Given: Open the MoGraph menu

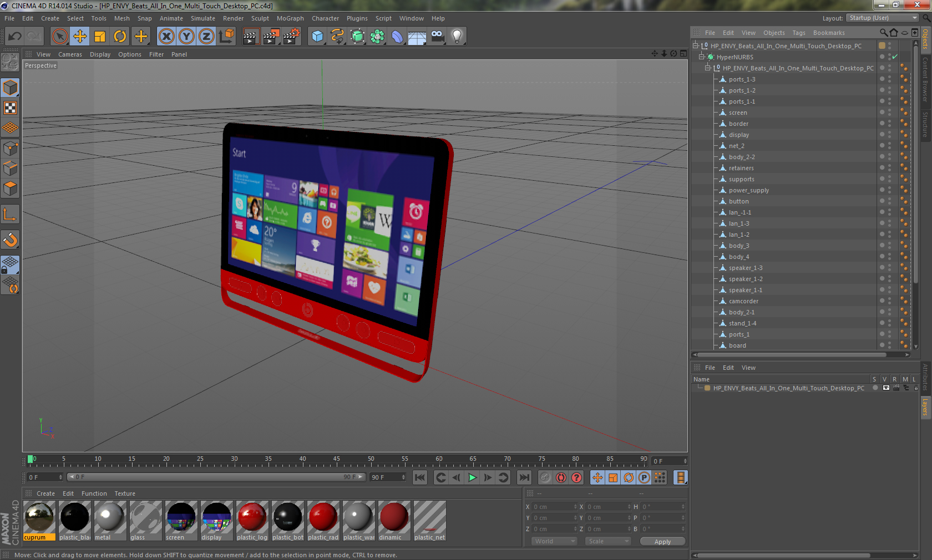Looking at the screenshot, I should (290, 18).
